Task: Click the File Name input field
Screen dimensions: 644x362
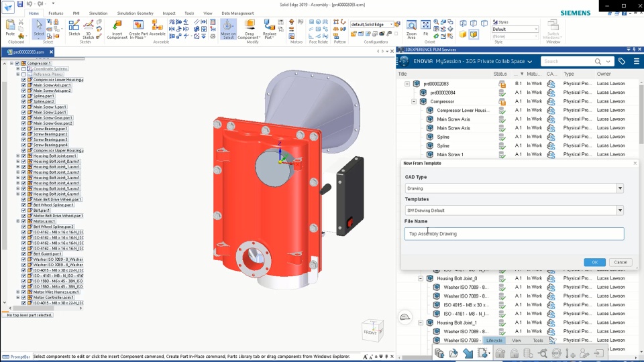Action: pyautogui.click(x=515, y=234)
